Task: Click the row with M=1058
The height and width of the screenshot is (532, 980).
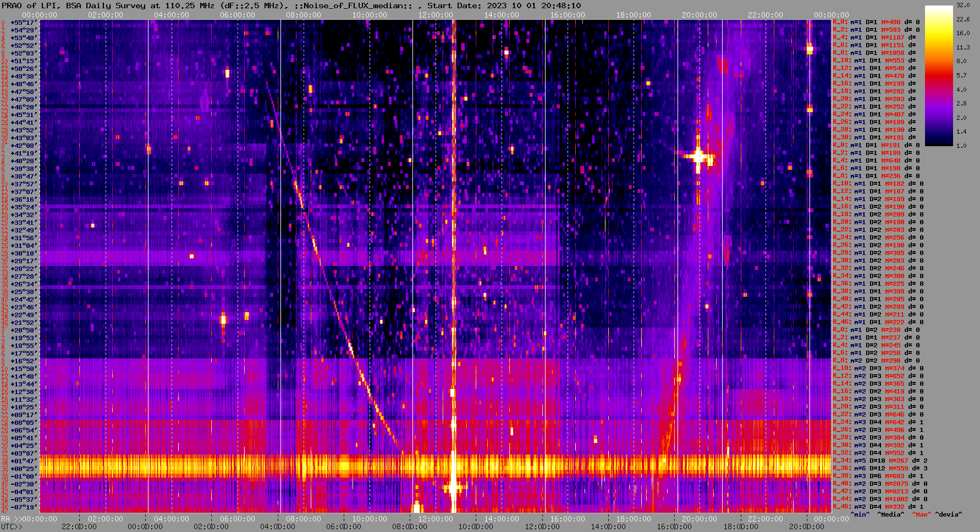Action: (x=874, y=53)
